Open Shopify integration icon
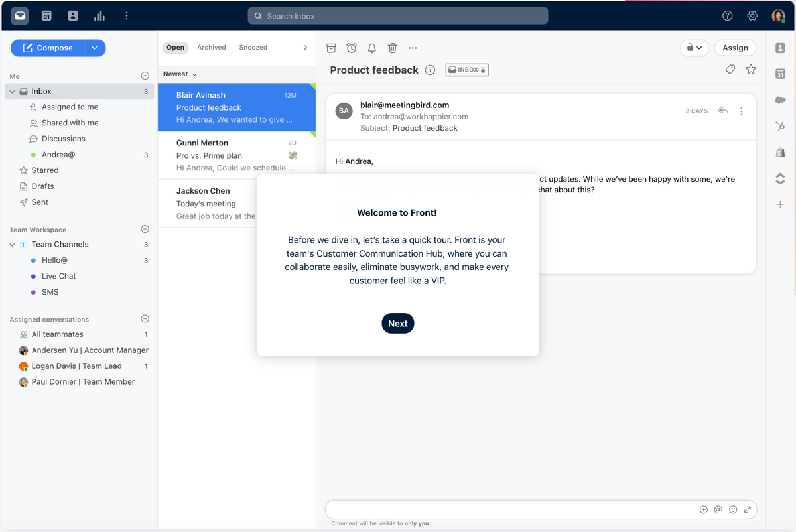Image resolution: width=796 pixels, height=532 pixels. [x=780, y=153]
